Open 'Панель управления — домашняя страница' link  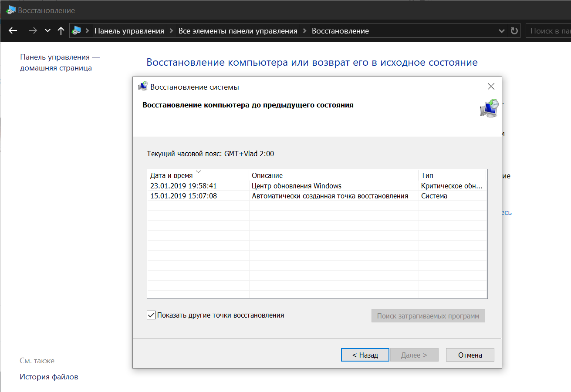(x=60, y=62)
